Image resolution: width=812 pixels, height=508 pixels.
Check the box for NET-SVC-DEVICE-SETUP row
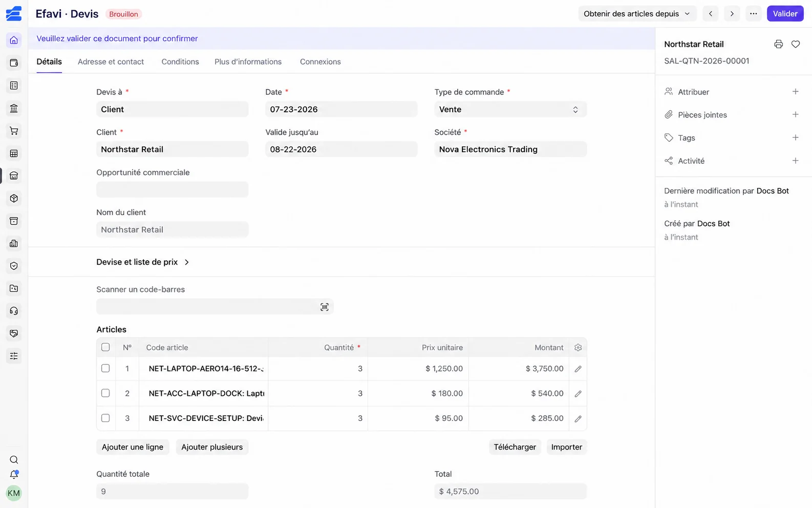coord(105,418)
